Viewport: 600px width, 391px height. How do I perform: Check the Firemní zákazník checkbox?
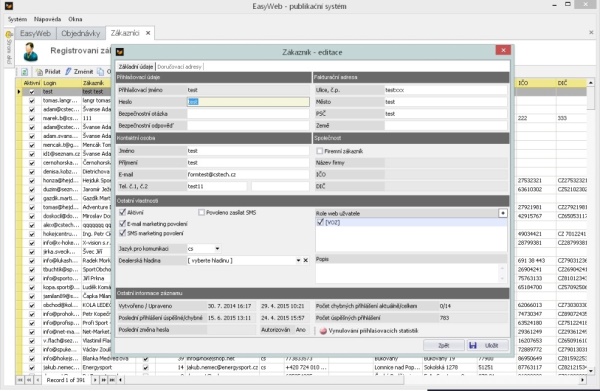[x=320, y=151]
